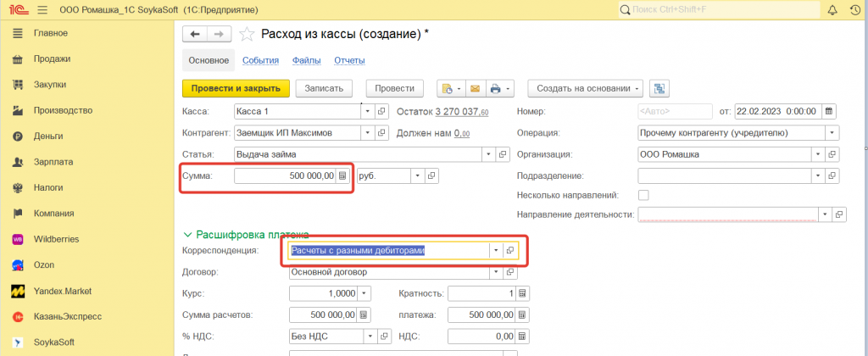
Task: Click the back navigation arrow
Action: click(196, 34)
